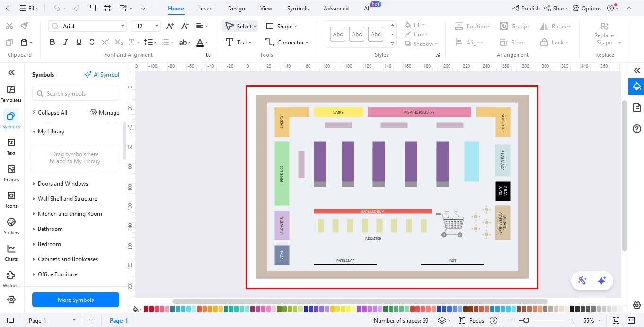Switch to the Advanced ribbon tab
This screenshot has height=327, width=644.
point(336,8)
